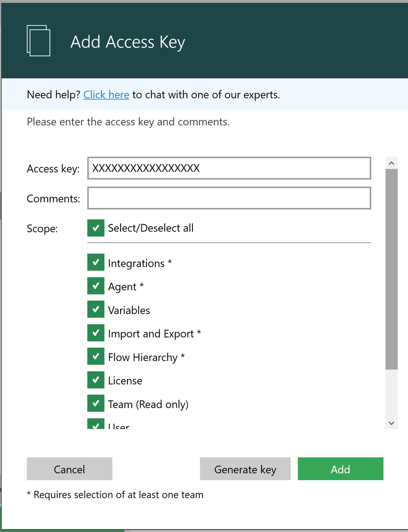The image size is (408, 532).
Task: Disable the Agent scope
Action: 96,286
